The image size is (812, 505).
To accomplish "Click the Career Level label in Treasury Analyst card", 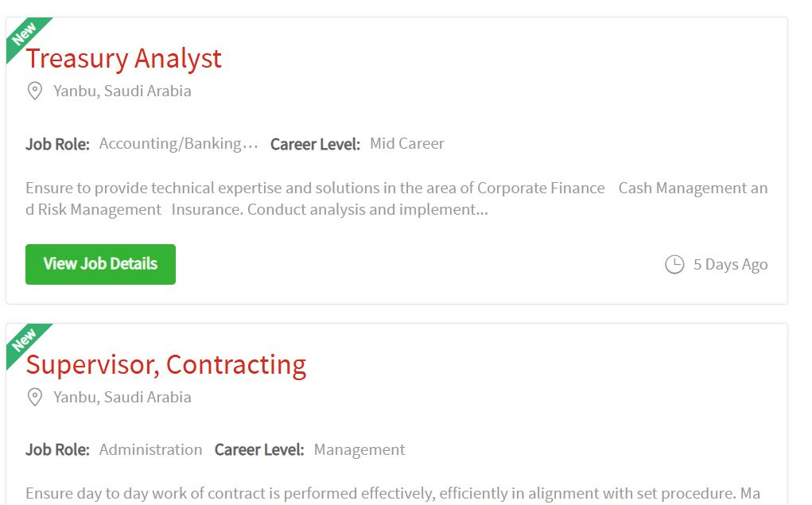I will (316, 144).
